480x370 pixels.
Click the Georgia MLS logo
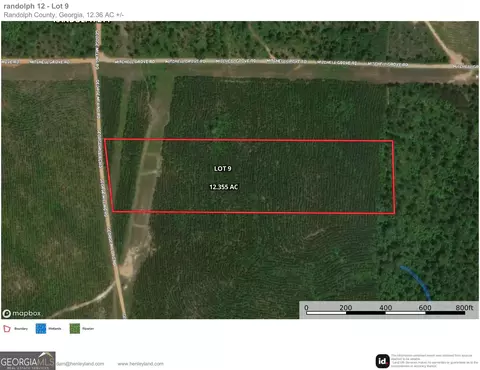pyautogui.click(x=28, y=361)
